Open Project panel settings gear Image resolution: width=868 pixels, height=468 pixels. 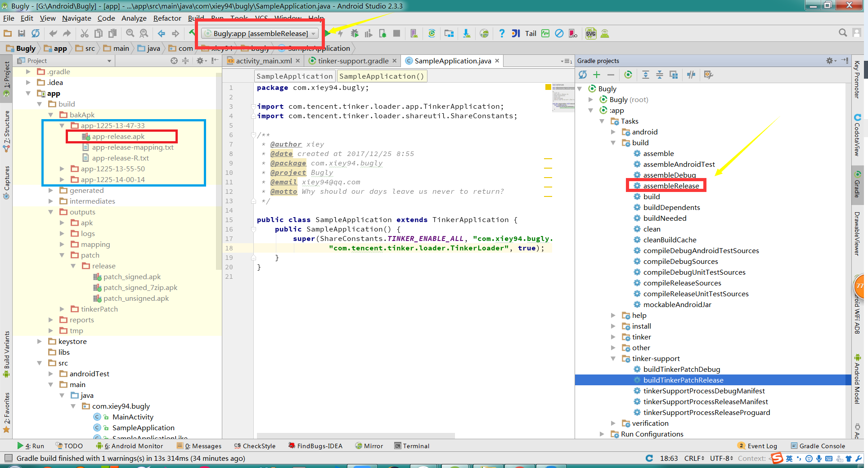201,61
